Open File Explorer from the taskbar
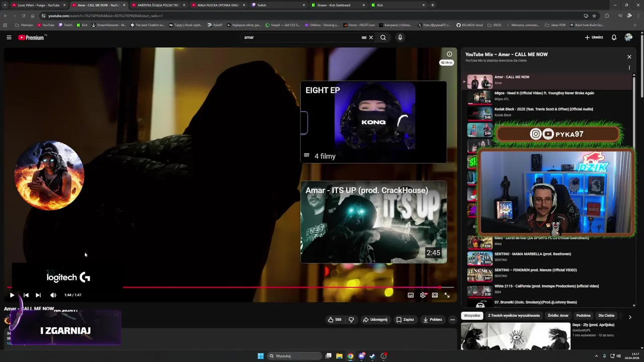 (x=339, y=356)
